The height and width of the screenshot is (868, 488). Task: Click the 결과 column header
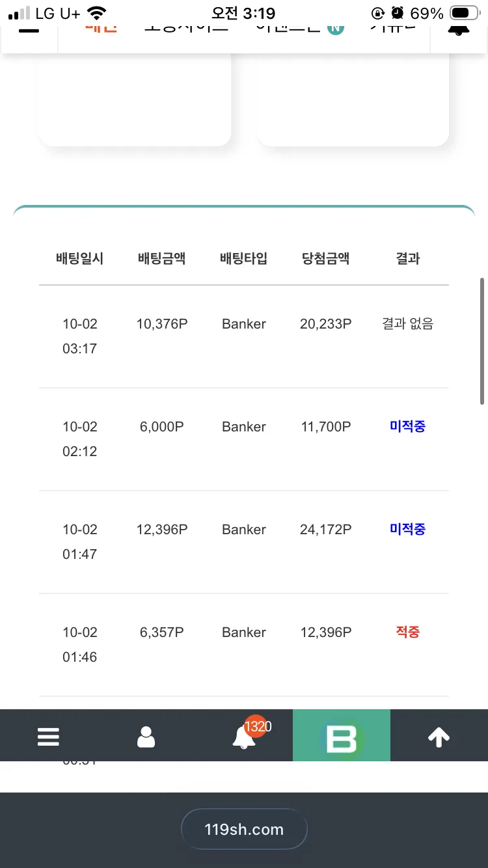pos(408,258)
